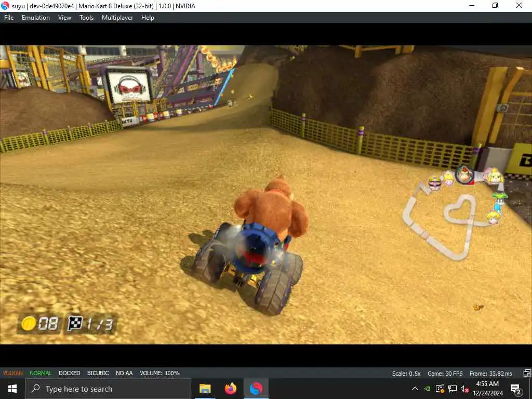532x399 pixels.
Task: Open the View menu
Action: coord(64,18)
